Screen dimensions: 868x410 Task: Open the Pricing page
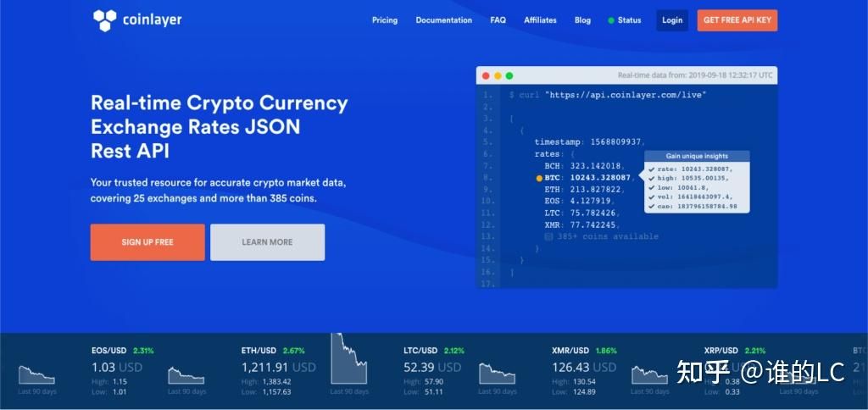385,20
